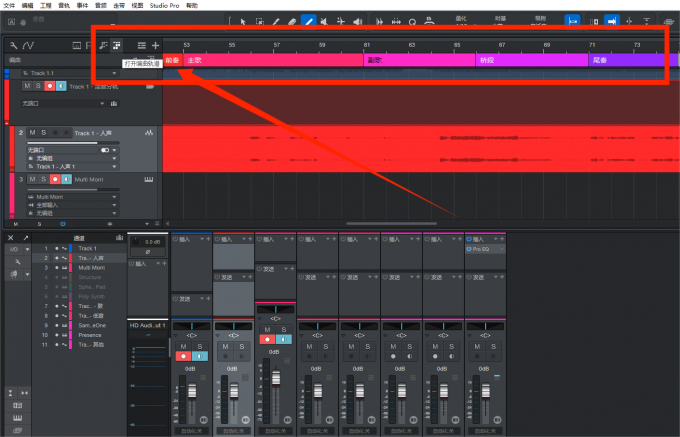The width and height of the screenshot is (680, 437).
Task: Toggle visibility dot for Presence channel
Action: (56, 335)
